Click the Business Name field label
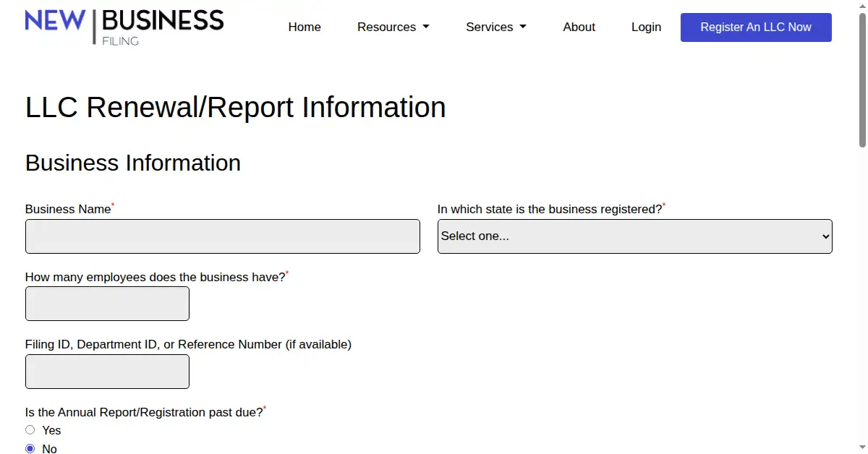868x454 pixels. tap(68, 209)
